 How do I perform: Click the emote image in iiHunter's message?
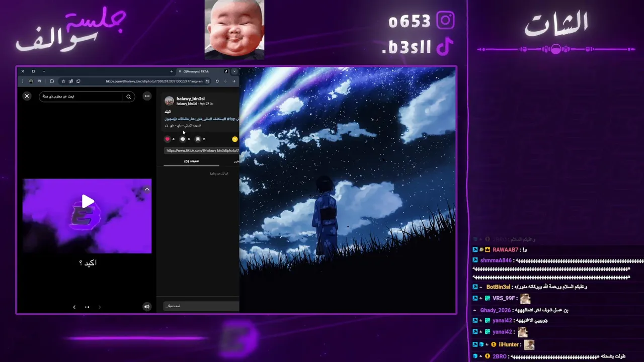tap(529, 345)
